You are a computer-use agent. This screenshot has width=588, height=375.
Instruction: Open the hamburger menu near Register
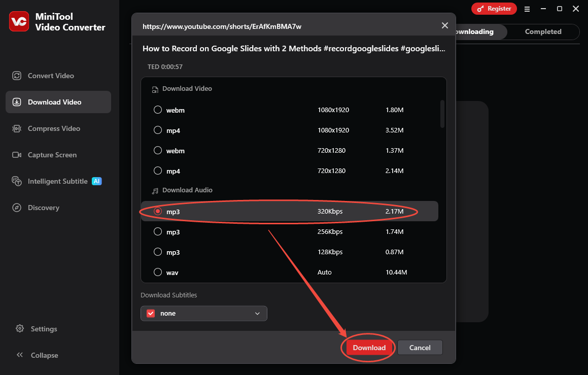pyautogui.click(x=527, y=9)
